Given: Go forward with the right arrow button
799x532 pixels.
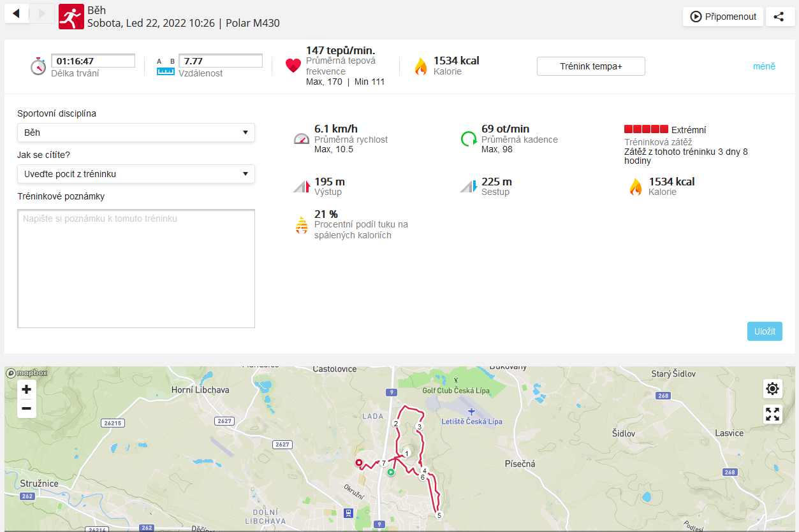Looking at the screenshot, I should tap(42, 13).
